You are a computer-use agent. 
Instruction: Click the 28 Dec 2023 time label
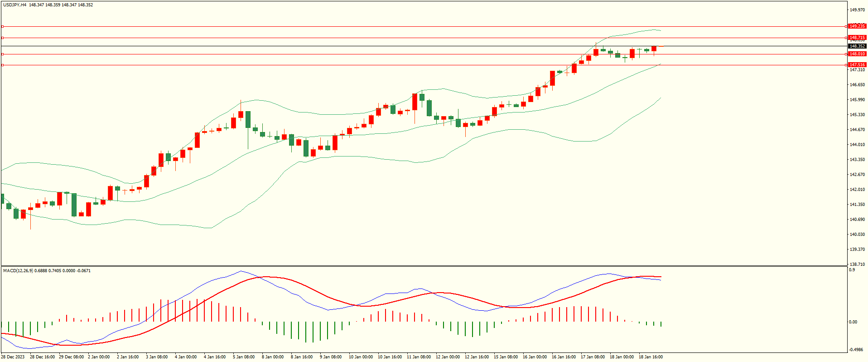tap(13, 357)
